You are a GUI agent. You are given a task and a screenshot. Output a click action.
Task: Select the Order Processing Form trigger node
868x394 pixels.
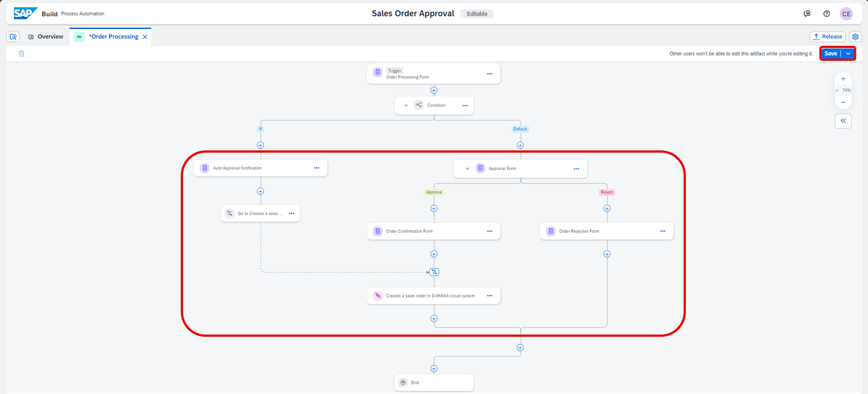[x=434, y=74]
